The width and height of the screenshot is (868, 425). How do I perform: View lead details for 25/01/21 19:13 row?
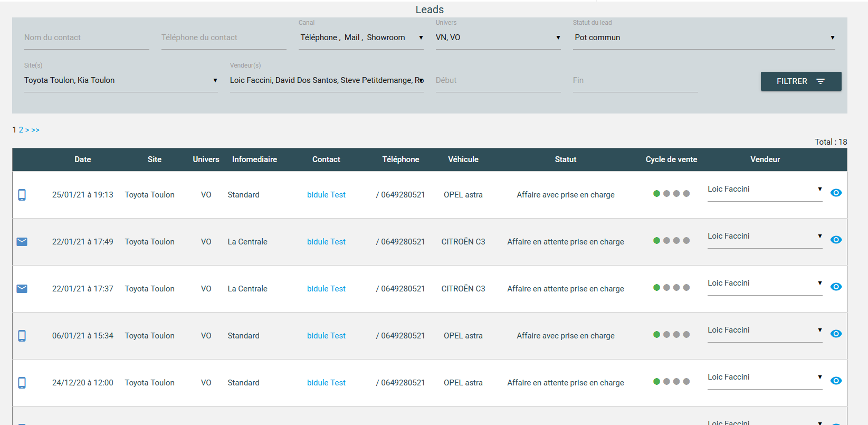coord(836,193)
